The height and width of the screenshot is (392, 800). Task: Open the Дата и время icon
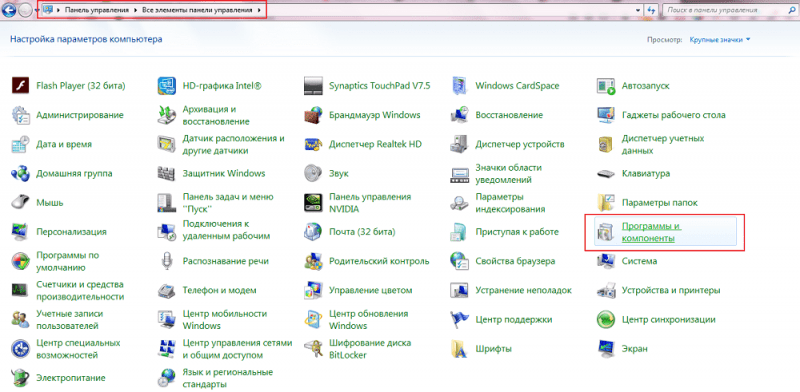(19, 144)
